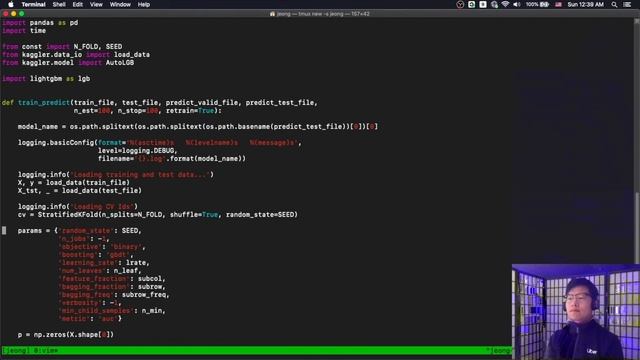The image size is (640, 360).
Task: Click the 100% battery indicator
Action: coord(537,4)
